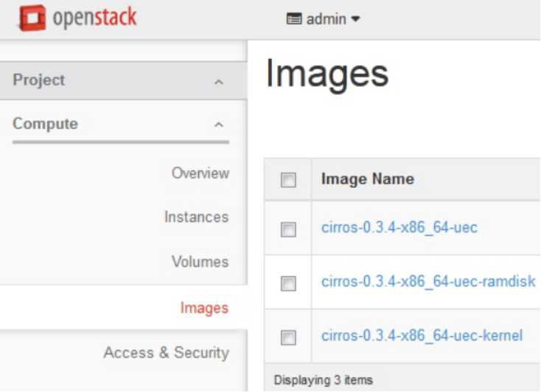Viewport: 541px width, 392px height.
Task: Click the red OpenStack logo icon
Action: pos(32,18)
